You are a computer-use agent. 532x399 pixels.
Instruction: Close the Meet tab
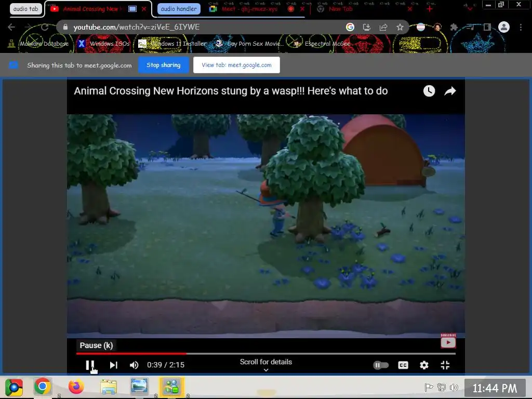(302, 9)
